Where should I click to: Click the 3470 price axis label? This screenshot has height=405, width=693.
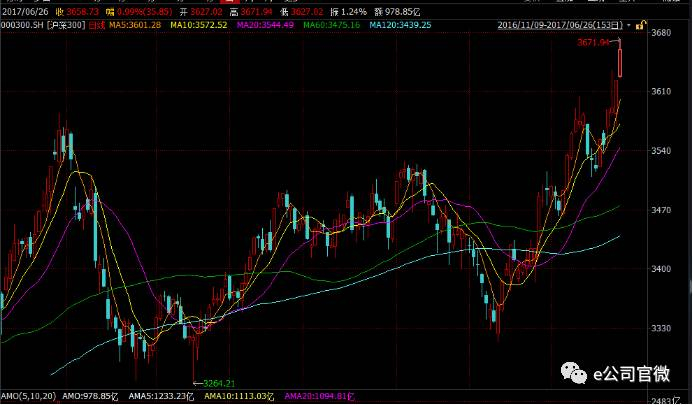point(661,210)
